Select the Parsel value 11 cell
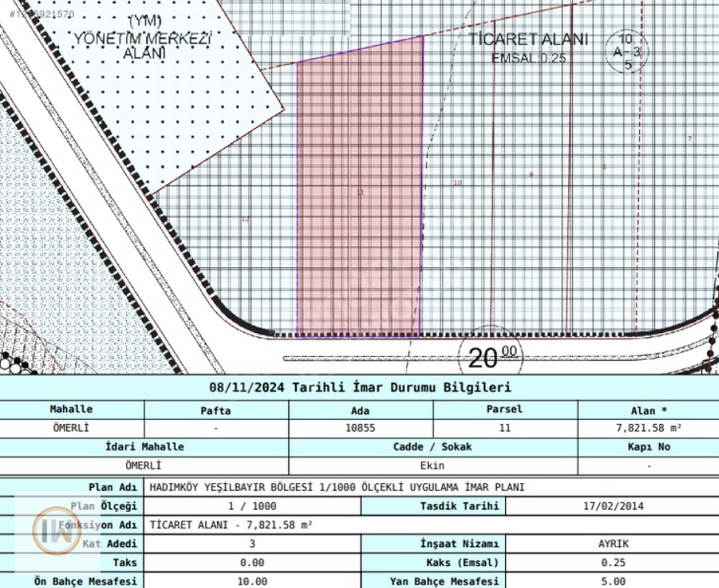 pos(505,428)
